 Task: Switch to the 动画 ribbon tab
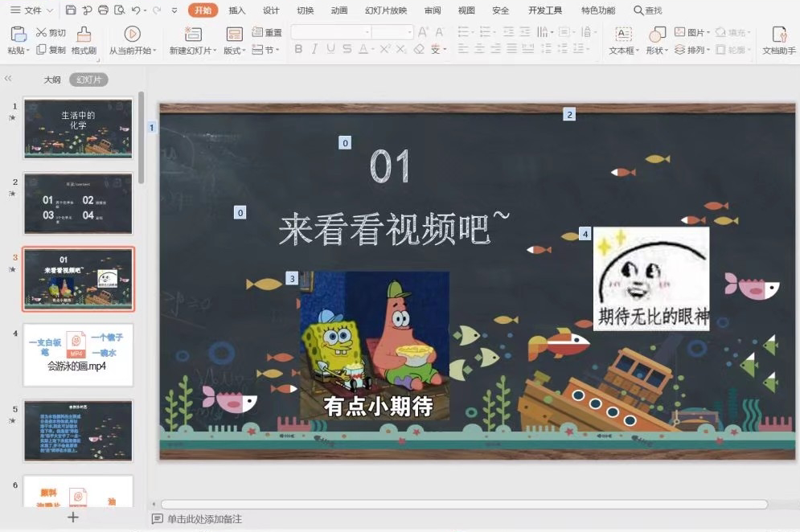(x=338, y=10)
